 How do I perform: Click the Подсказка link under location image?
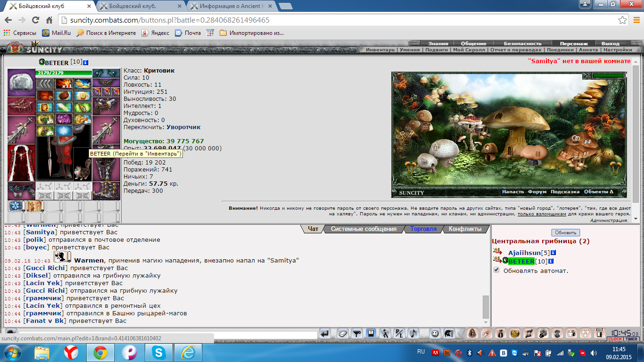(x=565, y=192)
